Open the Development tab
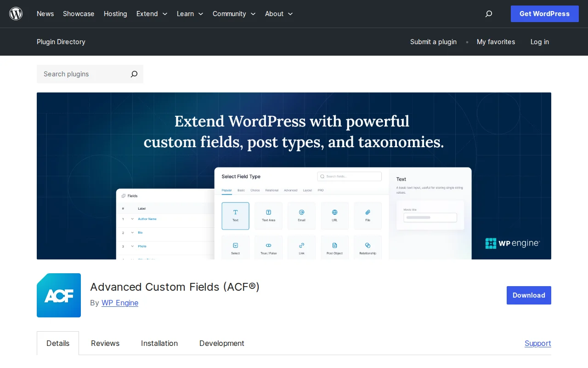588x368 pixels. click(222, 343)
